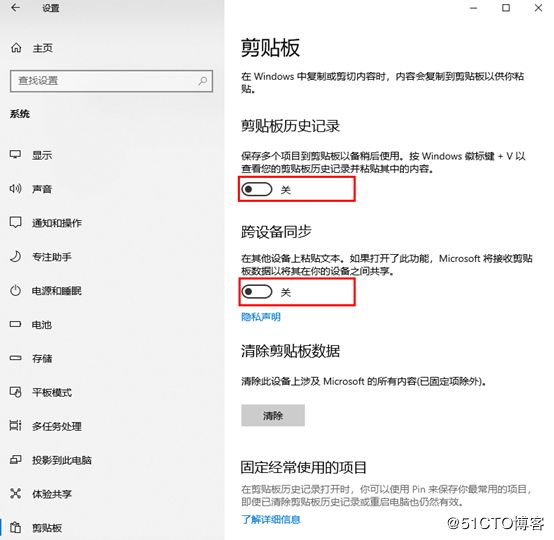554x540 pixels.
Task: Open 专注助手 settings page
Action: point(52,257)
